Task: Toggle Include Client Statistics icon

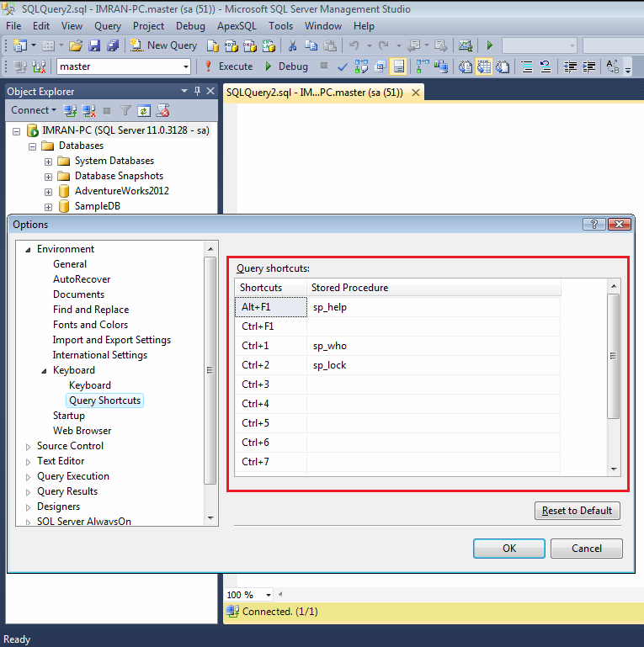Action: click(x=441, y=66)
